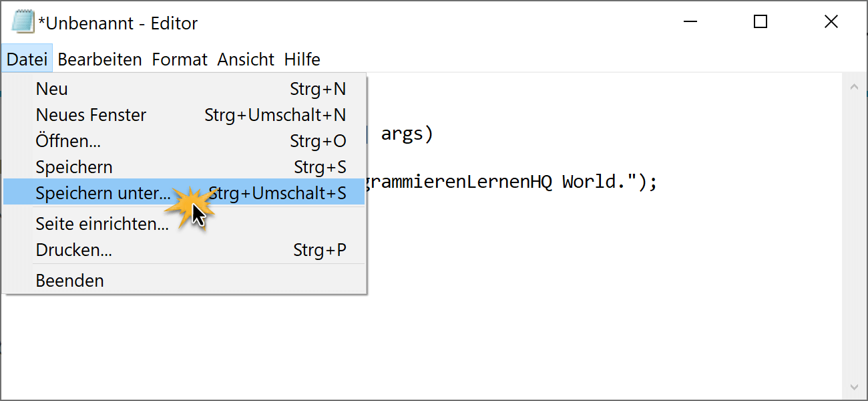Choose Drucken... from the menu
The height and width of the screenshot is (401, 868).
[x=184, y=250]
